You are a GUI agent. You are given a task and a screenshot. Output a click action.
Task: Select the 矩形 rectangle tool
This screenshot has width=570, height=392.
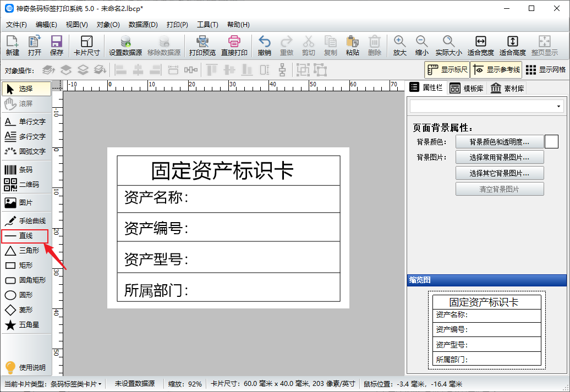pos(26,265)
